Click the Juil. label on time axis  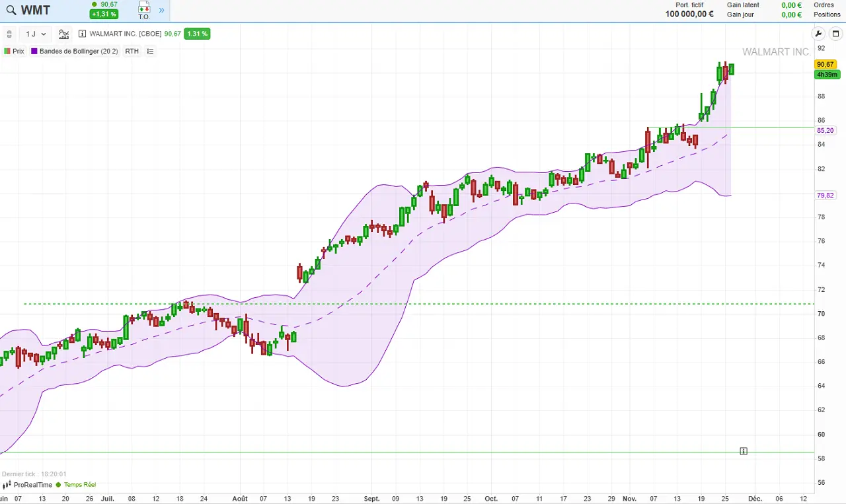point(107,499)
